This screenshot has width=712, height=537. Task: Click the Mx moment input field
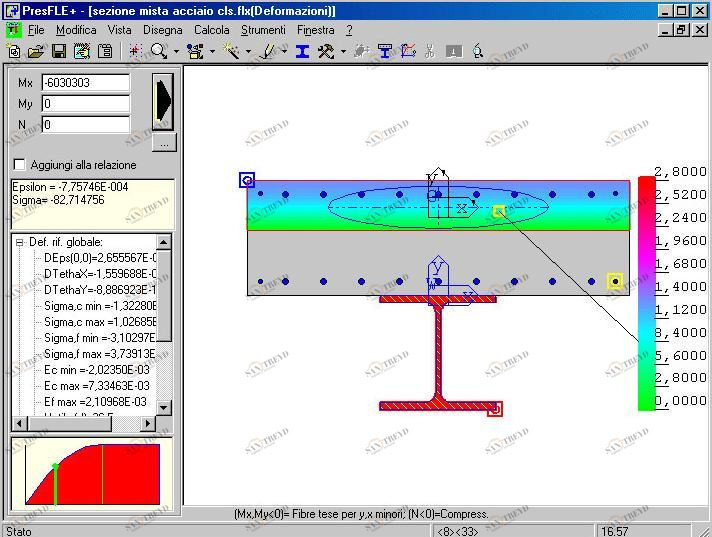click(85, 83)
